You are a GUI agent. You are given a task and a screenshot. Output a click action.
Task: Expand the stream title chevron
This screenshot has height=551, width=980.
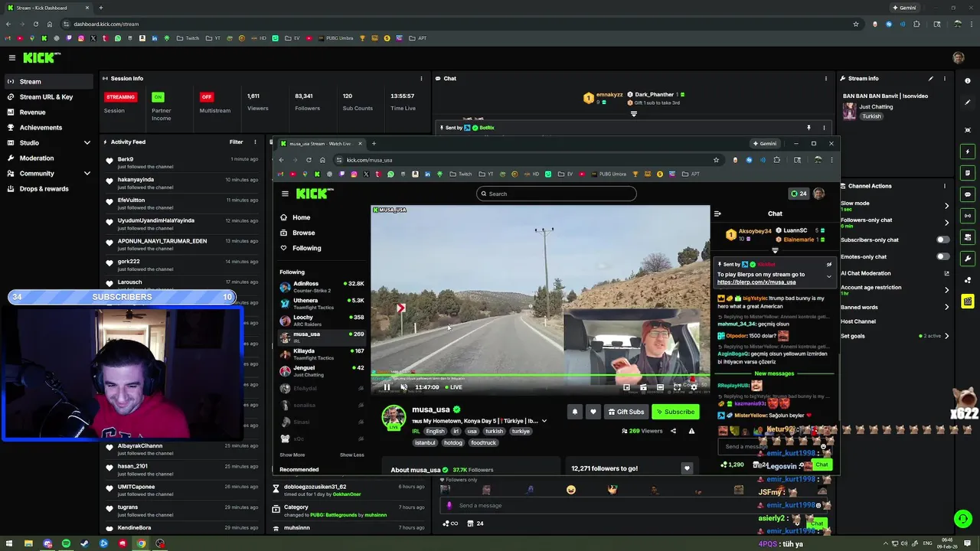pyautogui.click(x=544, y=421)
